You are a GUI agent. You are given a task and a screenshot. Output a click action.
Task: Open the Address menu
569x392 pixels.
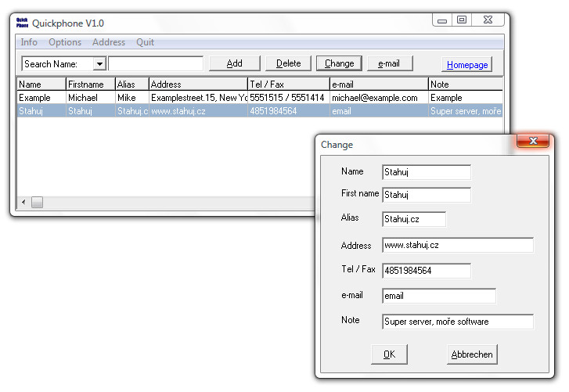click(109, 42)
